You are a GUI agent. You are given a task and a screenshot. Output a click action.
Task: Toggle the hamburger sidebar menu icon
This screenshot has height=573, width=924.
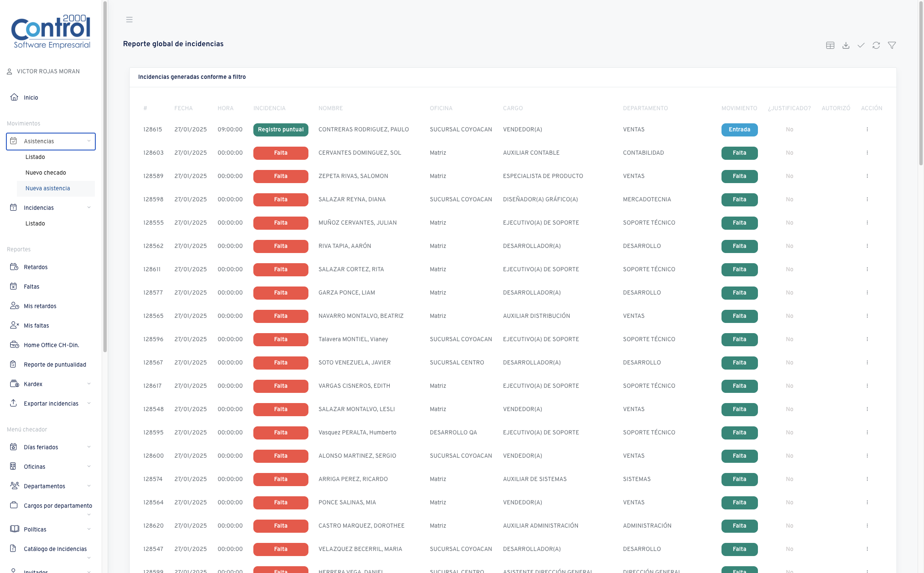coord(129,19)
